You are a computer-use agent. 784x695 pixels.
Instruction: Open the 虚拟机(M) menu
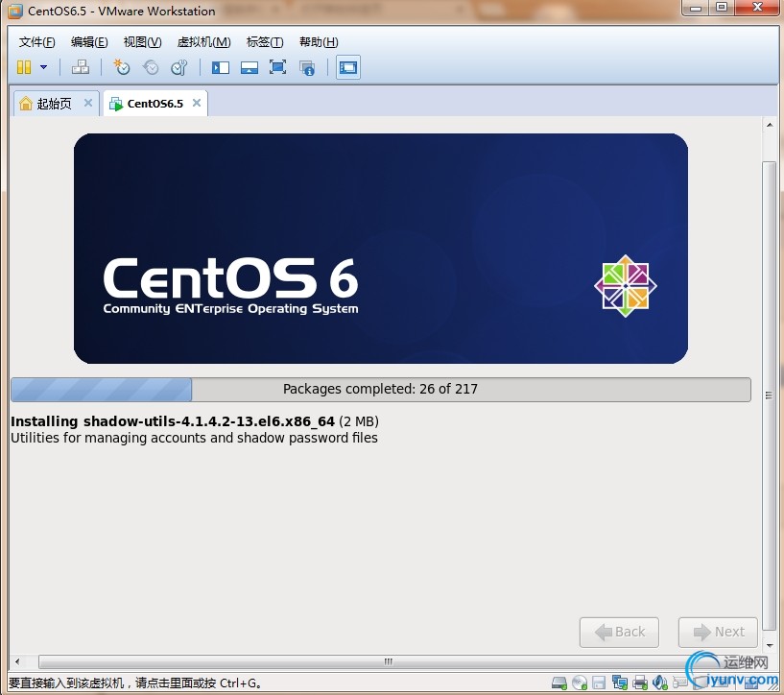(204, 42)
